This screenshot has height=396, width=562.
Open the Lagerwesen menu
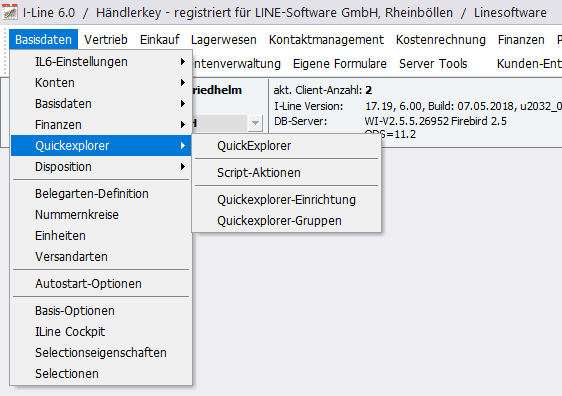coord(224,39)
